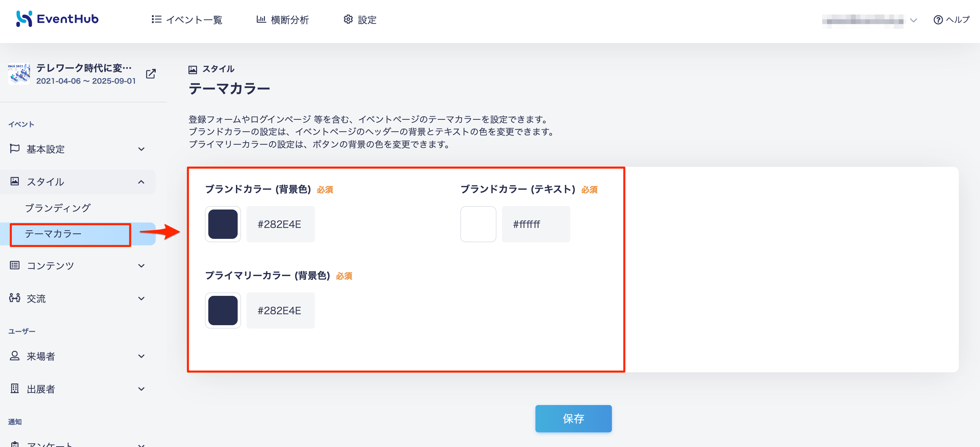Edit the #ffffff hex input field

click(x=536, y=224)
